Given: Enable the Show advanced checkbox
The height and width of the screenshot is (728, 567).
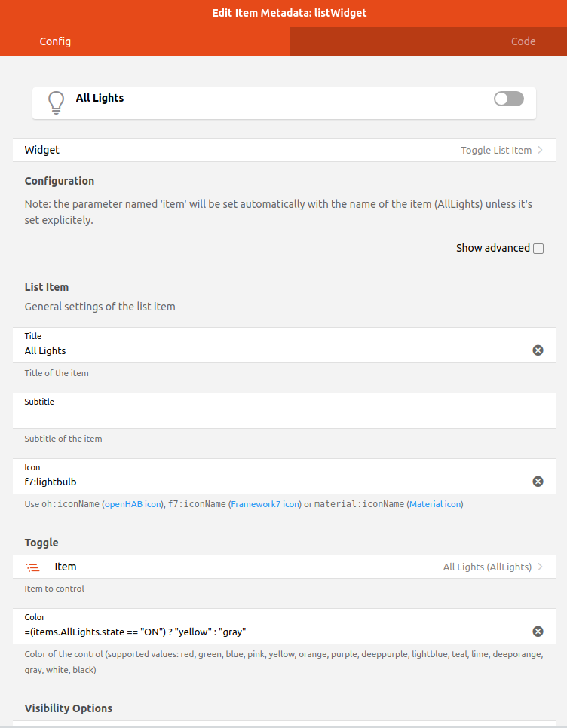Looking at the screenshot, I should click(x=539, y=248).
